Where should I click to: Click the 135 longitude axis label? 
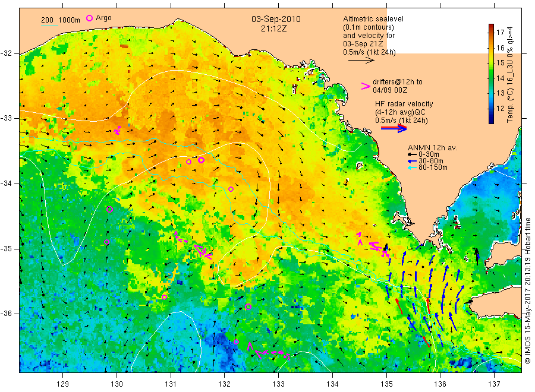click(386, 384)
